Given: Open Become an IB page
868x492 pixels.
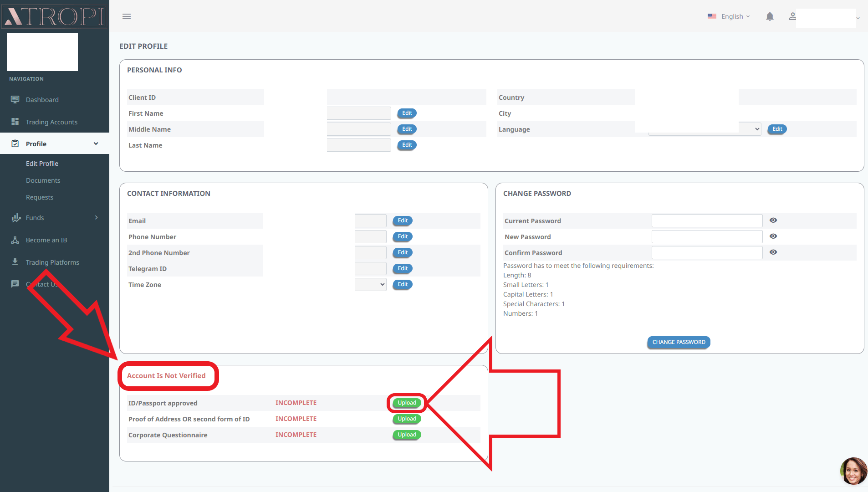Looking at the screenshot, I should click(46, 240).
